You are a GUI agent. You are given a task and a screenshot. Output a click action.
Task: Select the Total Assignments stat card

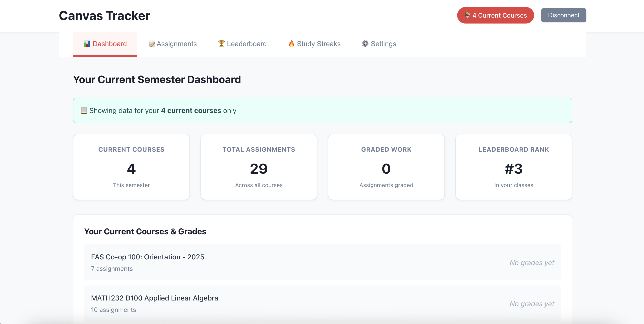coord(259,167)
